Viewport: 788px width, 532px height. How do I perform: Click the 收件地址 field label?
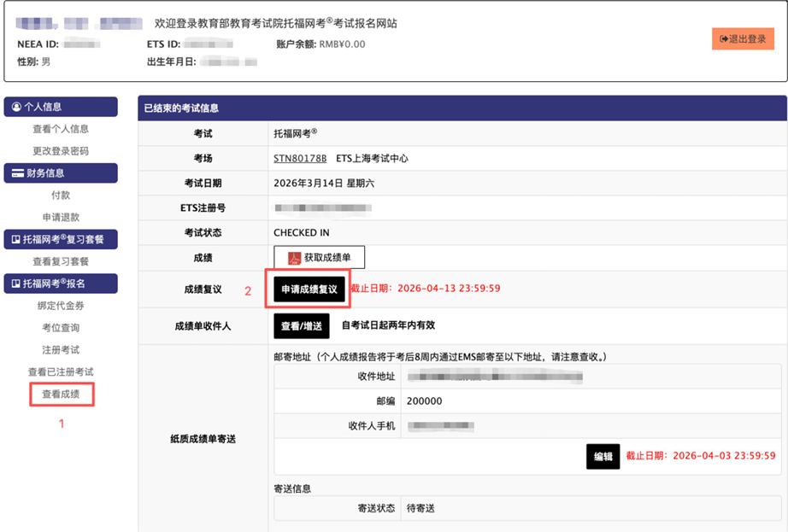click(376, 377)
